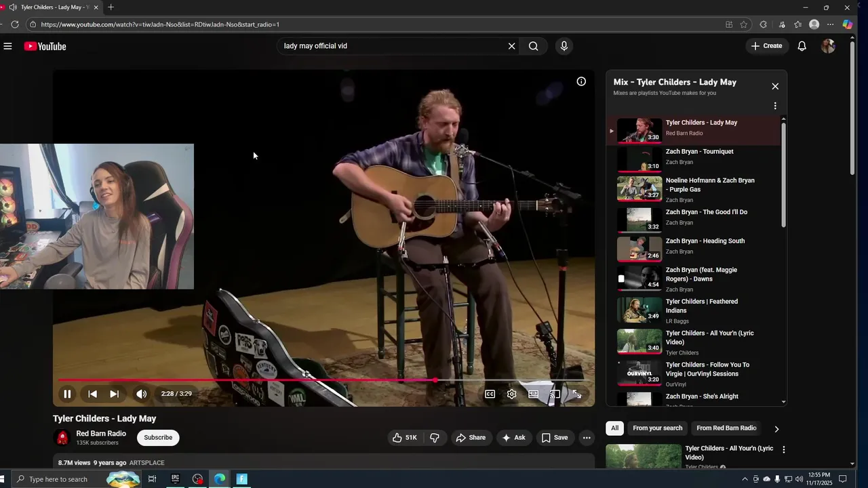This screenshot has height=488, width=868.
Task: Close the Tyler Childers browser tab
Action: coord(96,7)
